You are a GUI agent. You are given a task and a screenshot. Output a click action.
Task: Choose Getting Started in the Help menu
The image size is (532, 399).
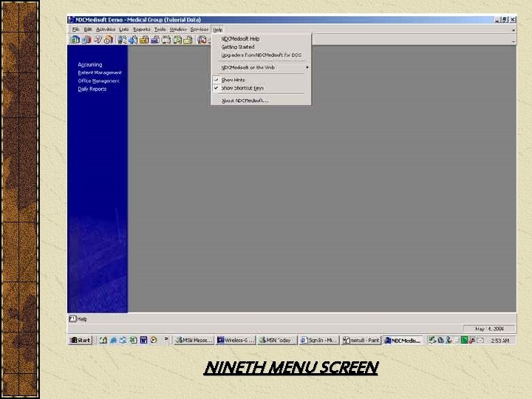[261, 47]
